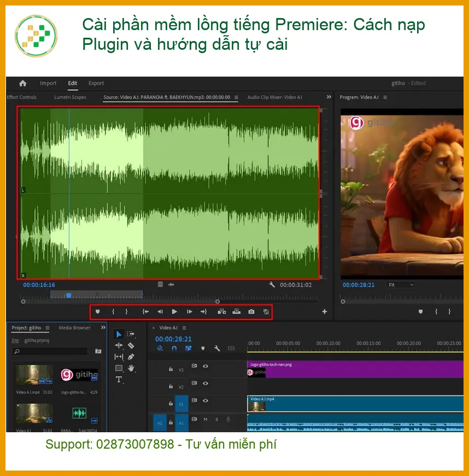The image size is (469, 476).
Task: Open the Export tab
Action: pyautogui.click(x=96, y=83)
